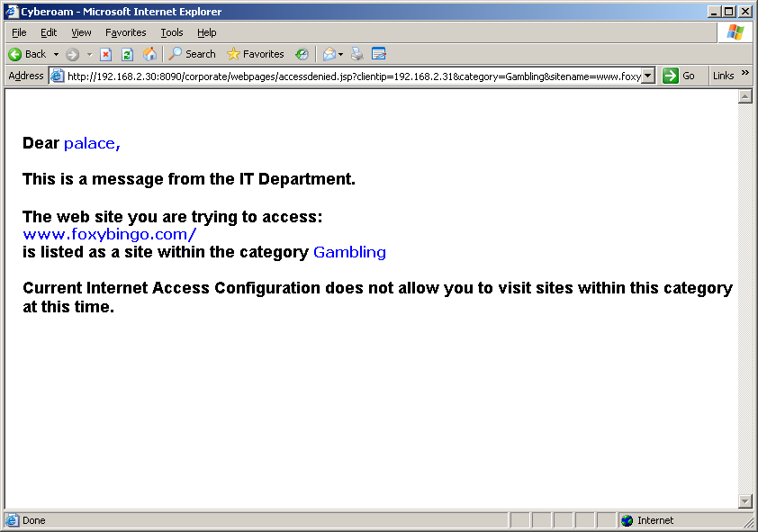Click the page icon in address bar
The image size is (758, 532).
click(58, 76)
